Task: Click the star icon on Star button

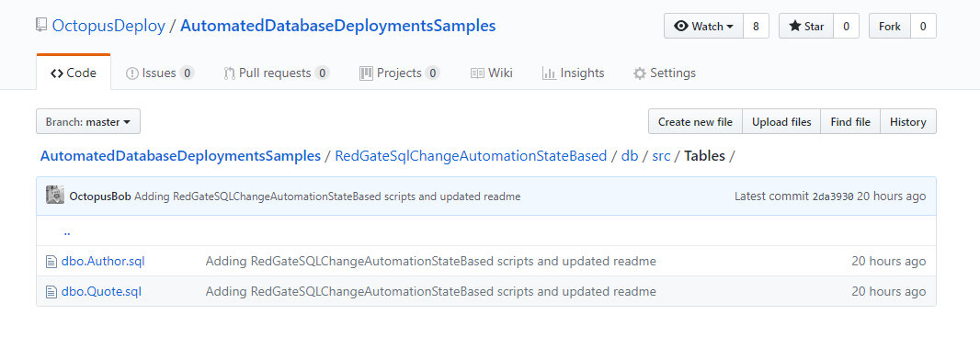Action: [794, 27]
